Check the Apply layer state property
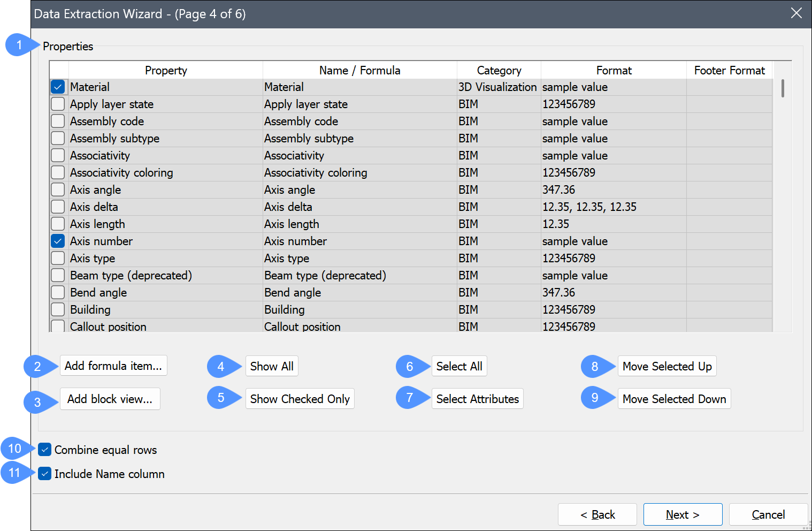The width and height of the screenshot is (812, 531). 58,104
